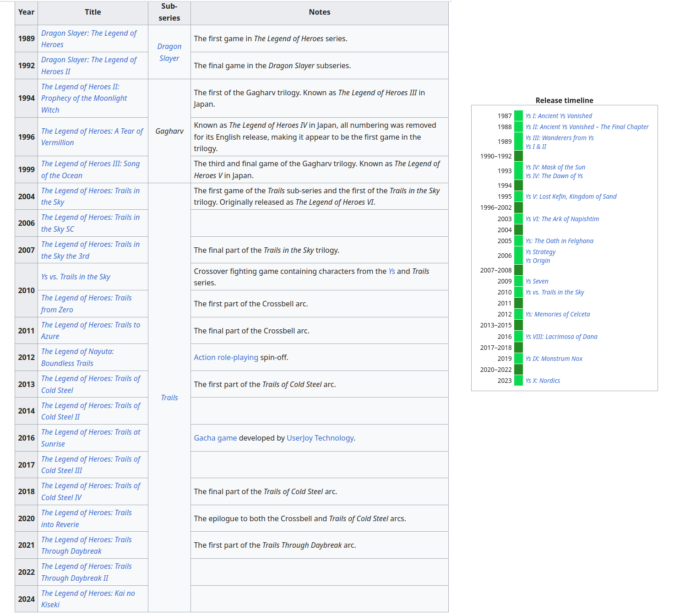Open the 2021 Trails Through Daybreak link
Viewport: 674px width, 616px height.
click(86, 545)
